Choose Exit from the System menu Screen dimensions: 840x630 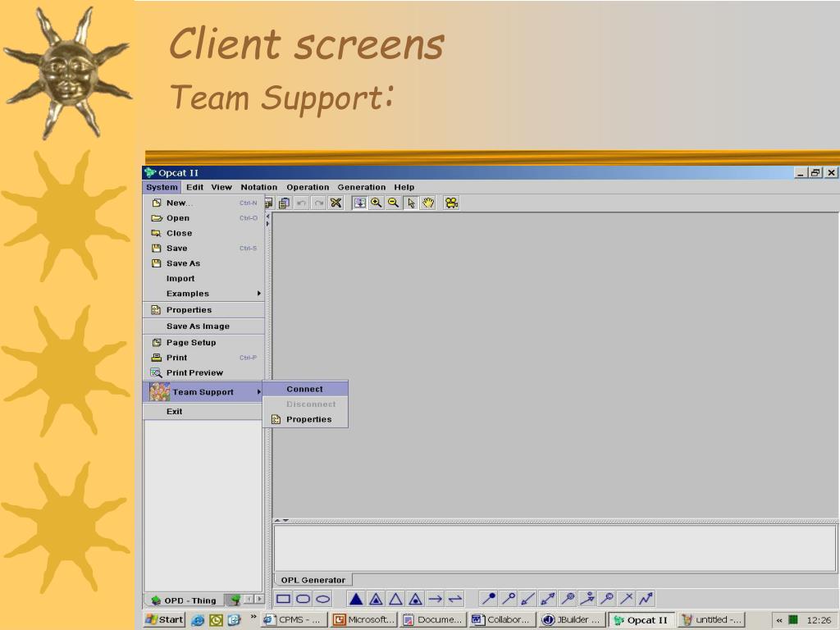204,412
